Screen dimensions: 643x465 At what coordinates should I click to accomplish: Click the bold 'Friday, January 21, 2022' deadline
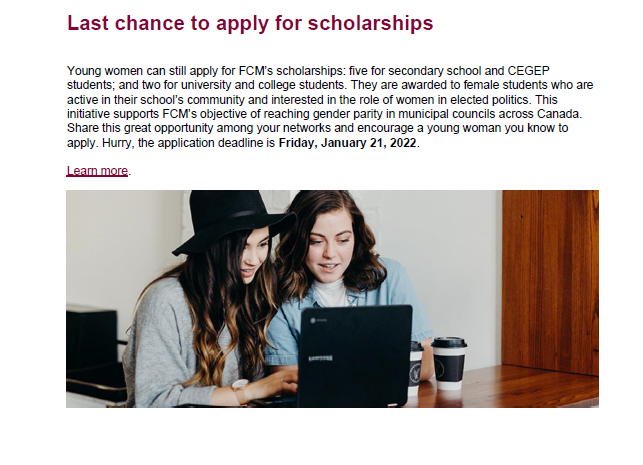click(x=347, y=143)
